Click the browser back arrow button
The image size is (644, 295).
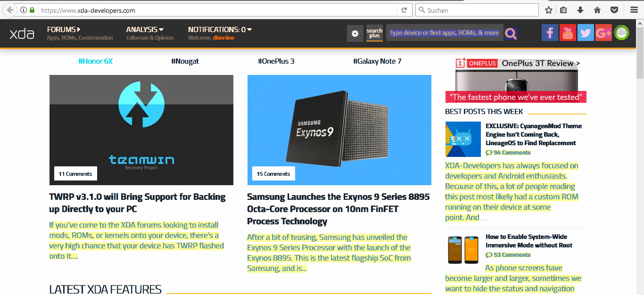pyautogui.click(x=10, y=10)
